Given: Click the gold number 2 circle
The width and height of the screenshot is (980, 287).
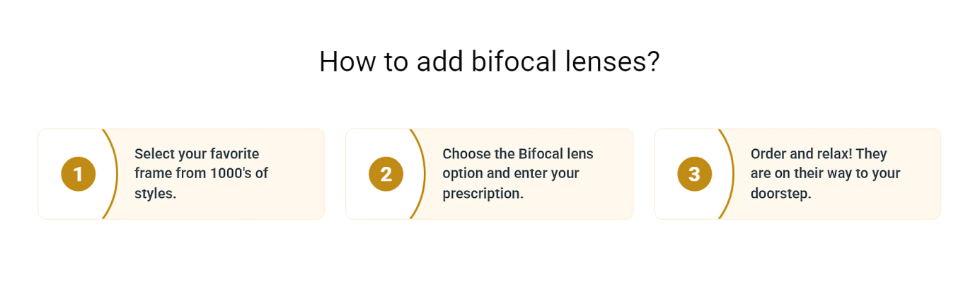Looking at the screenshot, I should [386, 174].
